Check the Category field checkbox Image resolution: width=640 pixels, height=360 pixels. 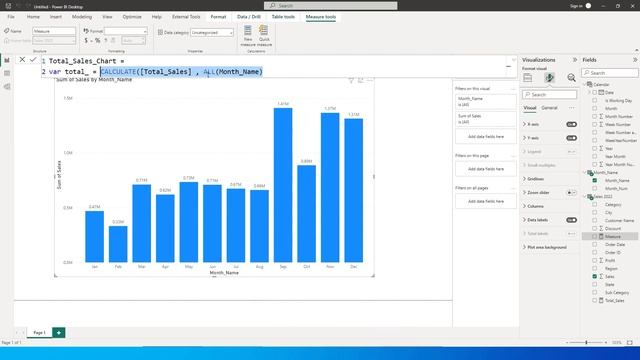595,204
